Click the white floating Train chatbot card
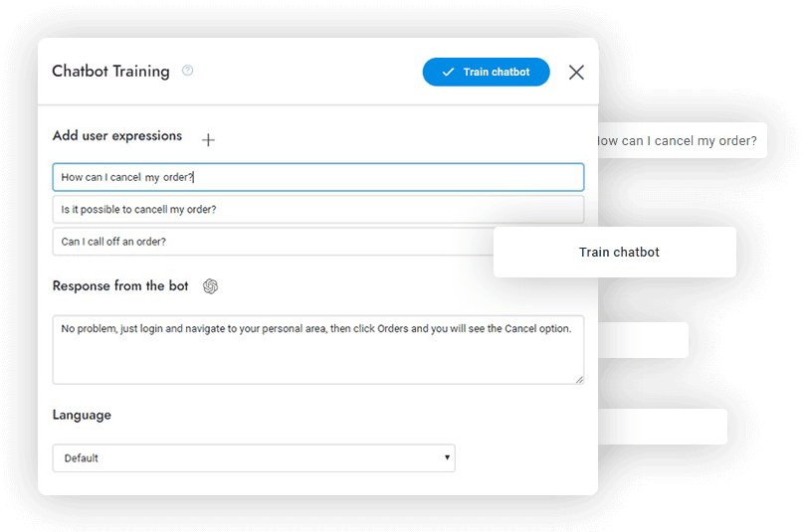Viewport: 805px width, 532px height. [x=619, y=253]
